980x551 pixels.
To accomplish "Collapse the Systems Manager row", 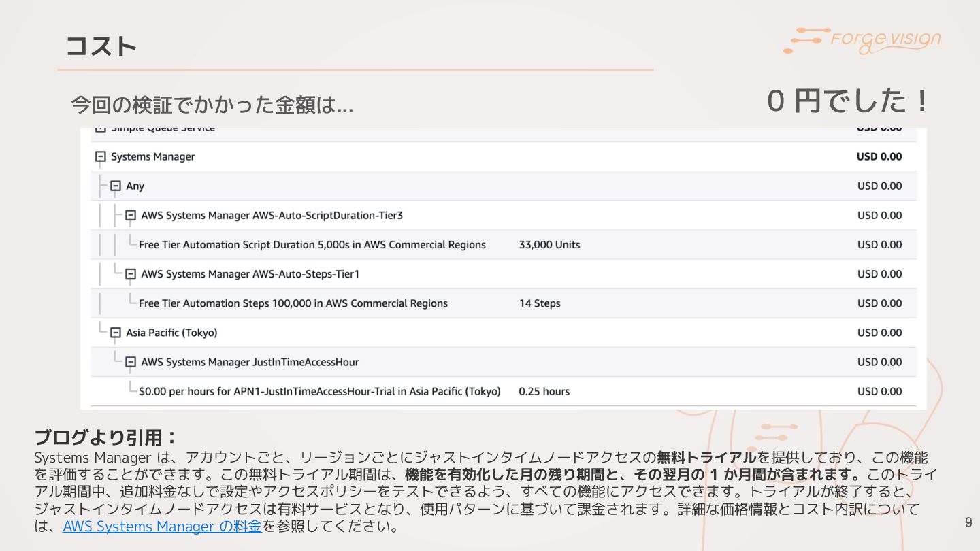I will click(101, 156).
